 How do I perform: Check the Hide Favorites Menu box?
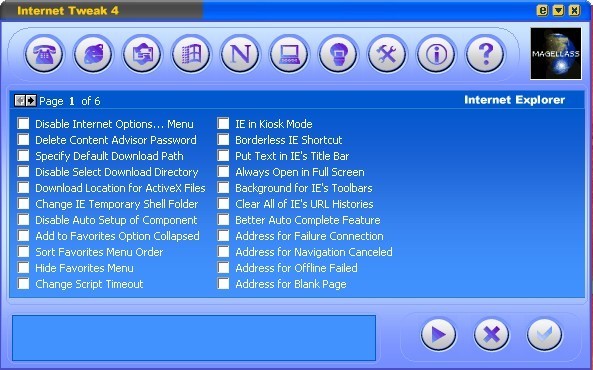coord(23,267)
